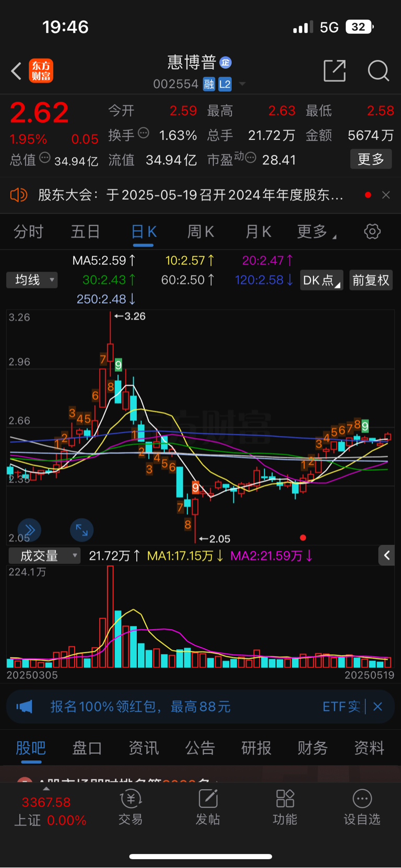Image resolution: width=401 pixels, height=868 pixels.
Task: Tap the verified badge beside 惠博普
Action: (226, 63)
